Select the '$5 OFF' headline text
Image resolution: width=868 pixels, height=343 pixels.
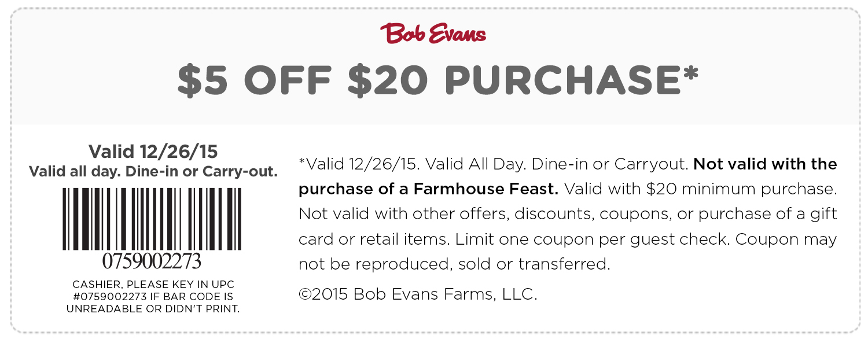(x=255, y=80)
